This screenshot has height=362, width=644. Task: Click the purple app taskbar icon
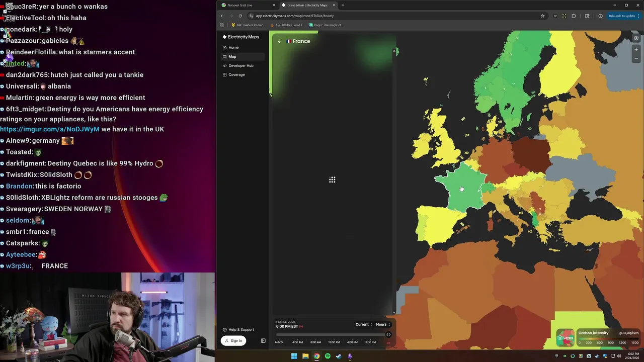point(350,356)
